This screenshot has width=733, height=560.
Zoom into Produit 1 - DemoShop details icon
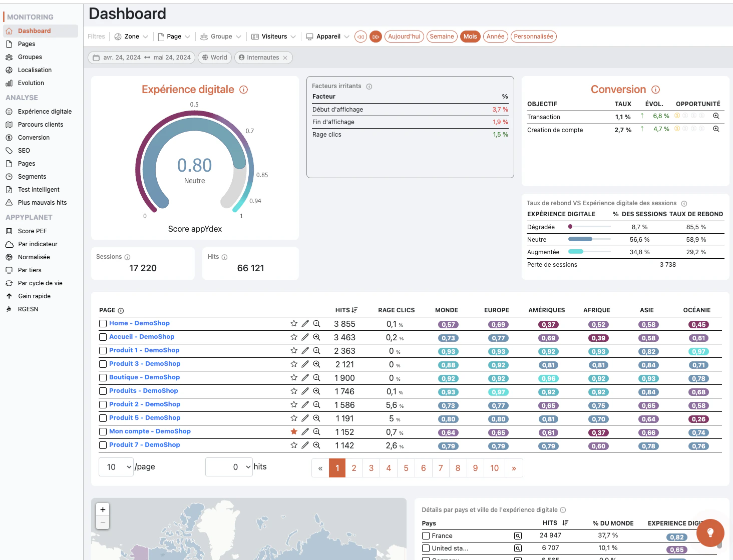[x=316, y=351]
